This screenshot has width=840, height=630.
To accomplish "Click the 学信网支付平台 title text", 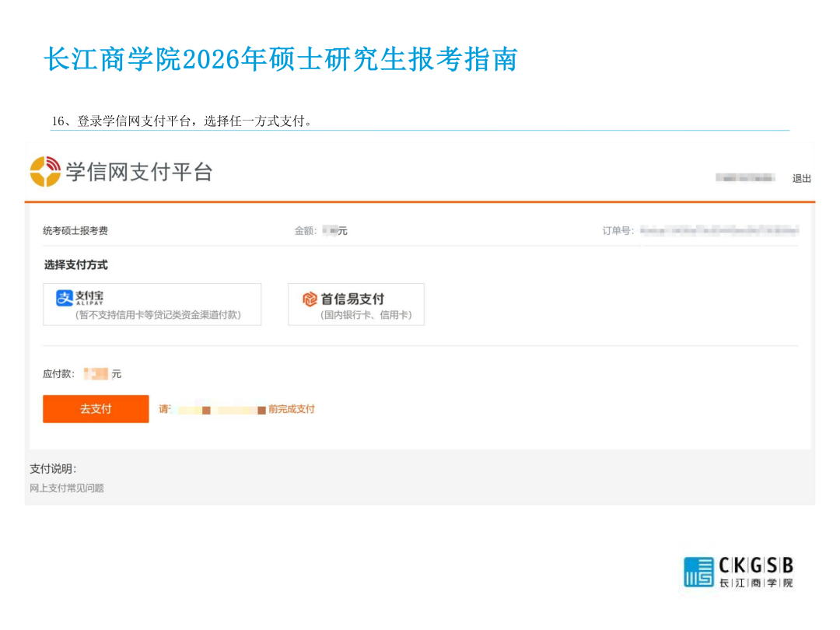I will [x=138, y=172].
